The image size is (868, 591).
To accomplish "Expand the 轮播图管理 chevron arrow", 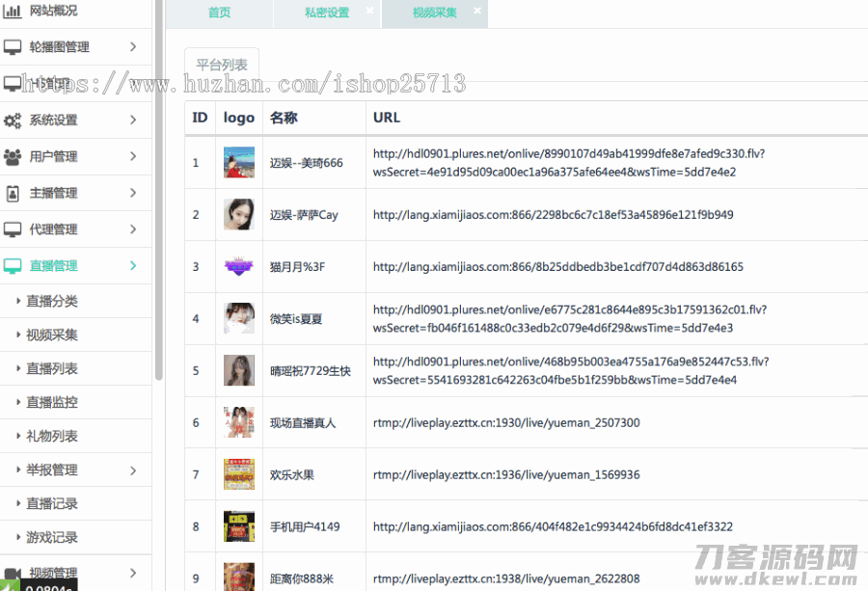I will [x=133, y=46].
